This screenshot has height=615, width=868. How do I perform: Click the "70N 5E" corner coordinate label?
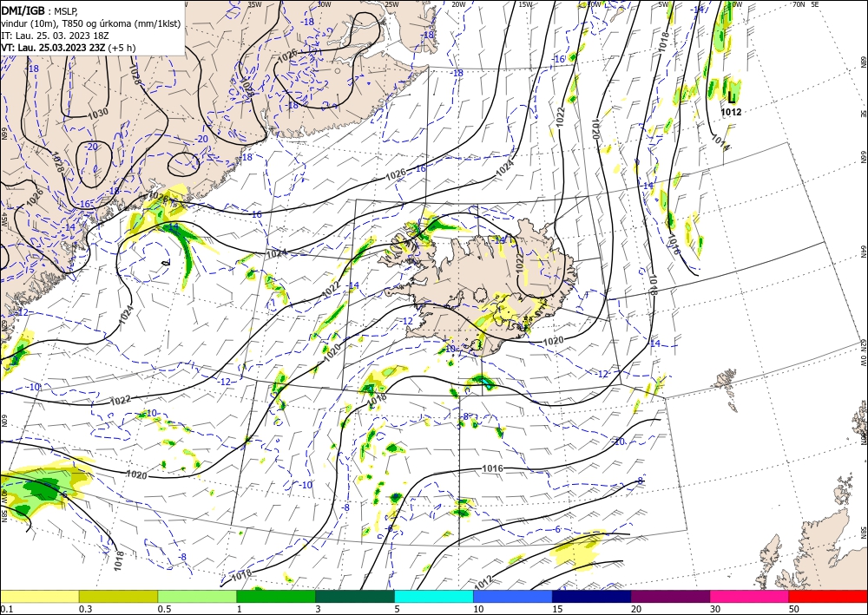tap(806, 4)
